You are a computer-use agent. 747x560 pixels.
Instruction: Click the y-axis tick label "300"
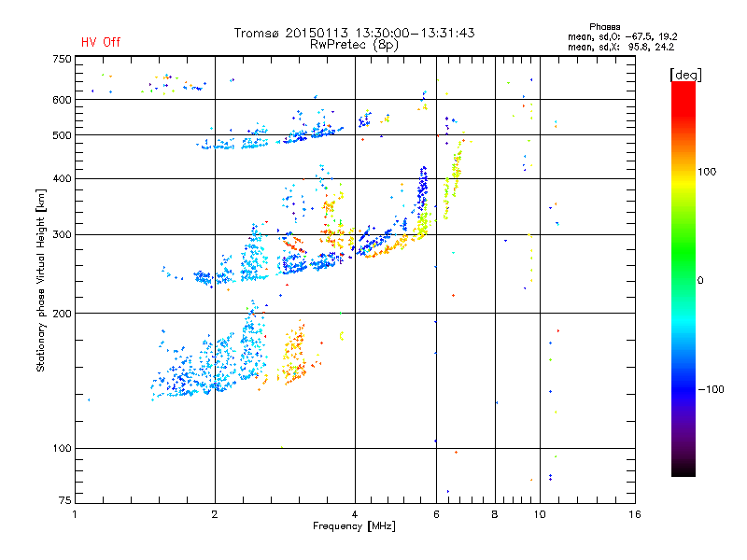click(62, 235)
